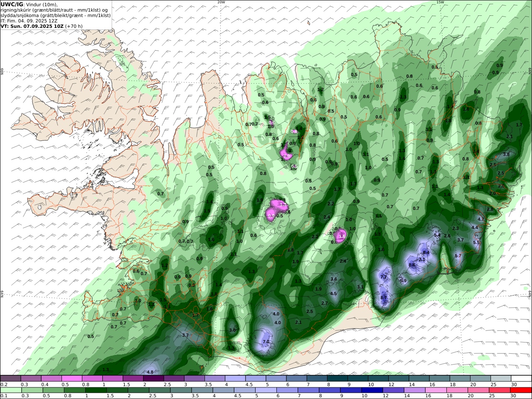Click the 5.5 precipitation value
Image resolution: width=532 pixels, height=399 pixels.
click(476, 242)
